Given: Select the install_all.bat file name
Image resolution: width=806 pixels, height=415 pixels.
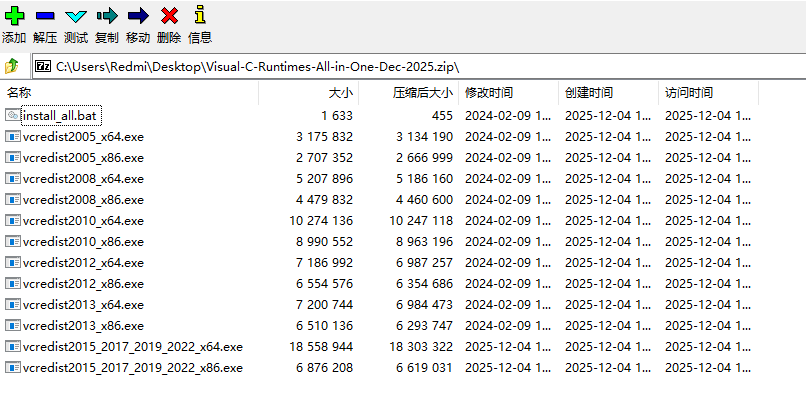Looking at the screenshot, I should [60, 116].
